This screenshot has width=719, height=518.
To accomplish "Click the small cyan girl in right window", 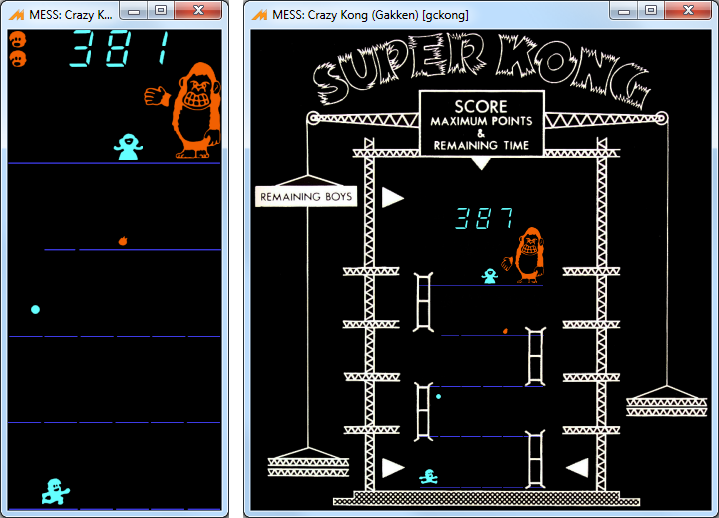I will 490,276.
